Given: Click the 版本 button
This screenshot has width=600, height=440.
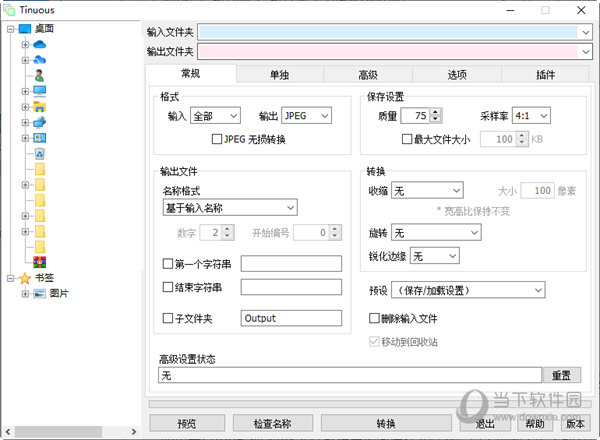Looking at the screenshot, I should [575, 423].
